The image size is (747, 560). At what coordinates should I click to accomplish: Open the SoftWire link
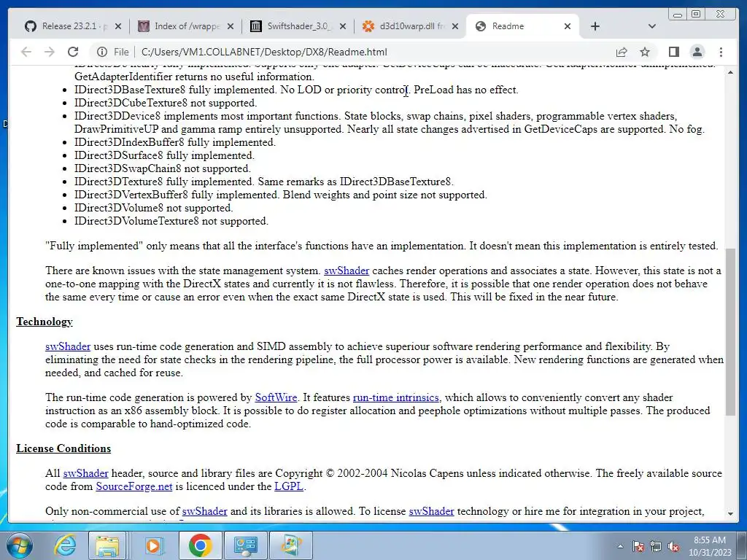[x=276, y=397]
